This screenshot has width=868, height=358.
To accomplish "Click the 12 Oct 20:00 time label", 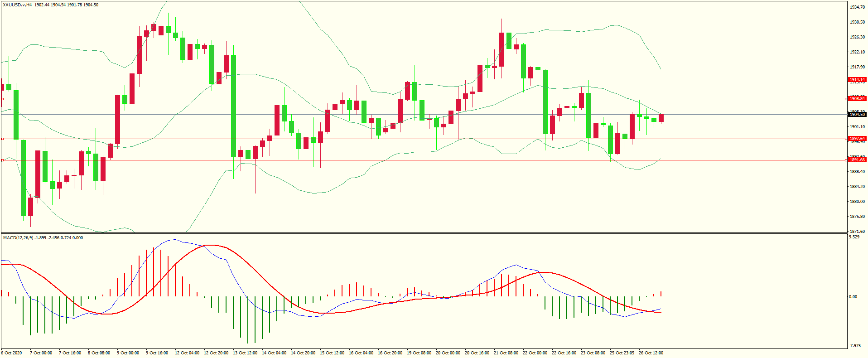I will click(x=216, y=353).
